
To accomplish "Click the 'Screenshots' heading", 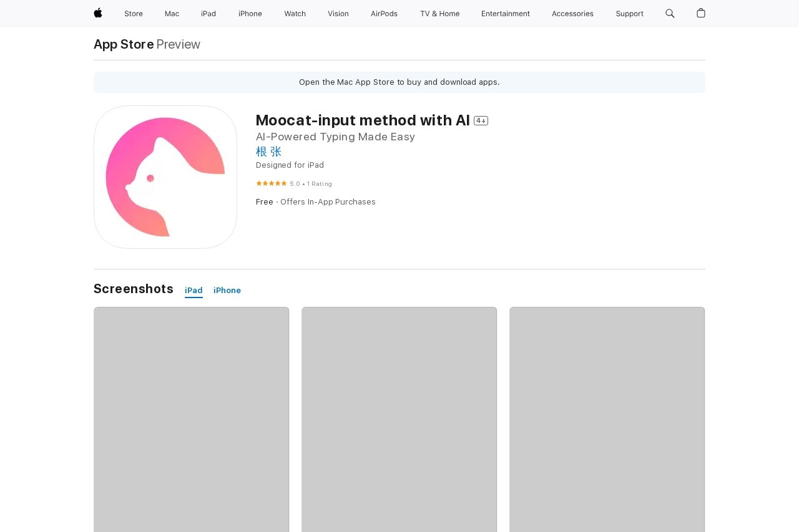I will [x=134, y=289].
